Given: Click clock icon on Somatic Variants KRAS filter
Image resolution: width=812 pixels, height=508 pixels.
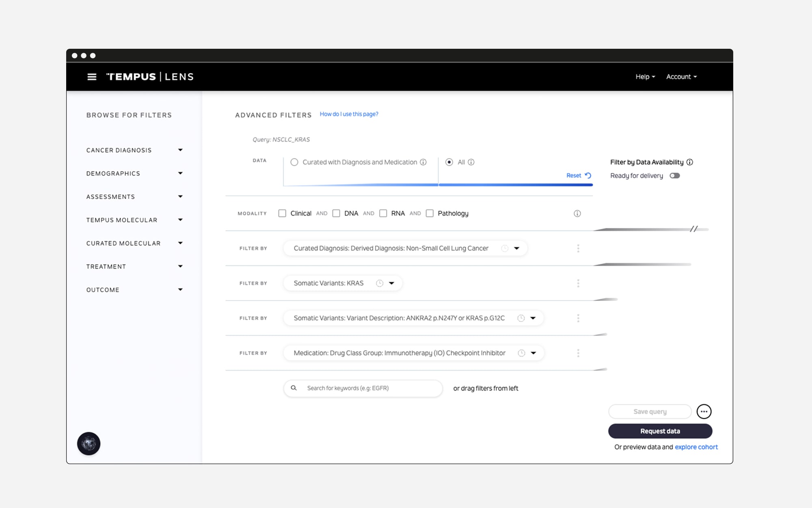Looking at the screenshot, I should pyautogui.click(x=380, y=283).
